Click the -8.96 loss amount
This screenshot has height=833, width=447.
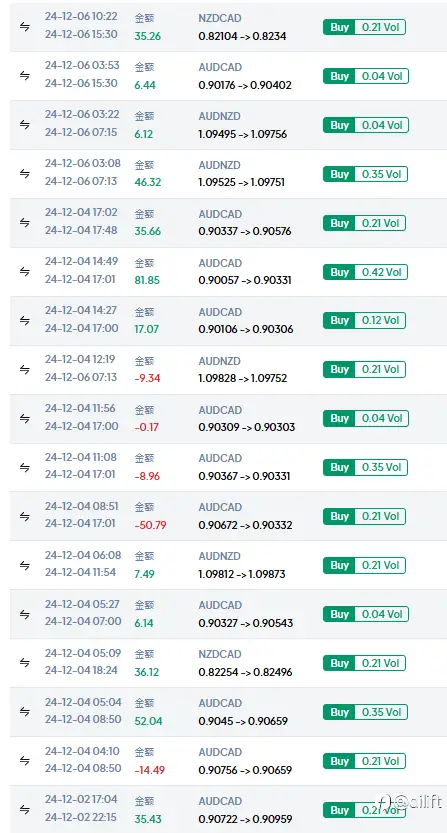point(147,476)
